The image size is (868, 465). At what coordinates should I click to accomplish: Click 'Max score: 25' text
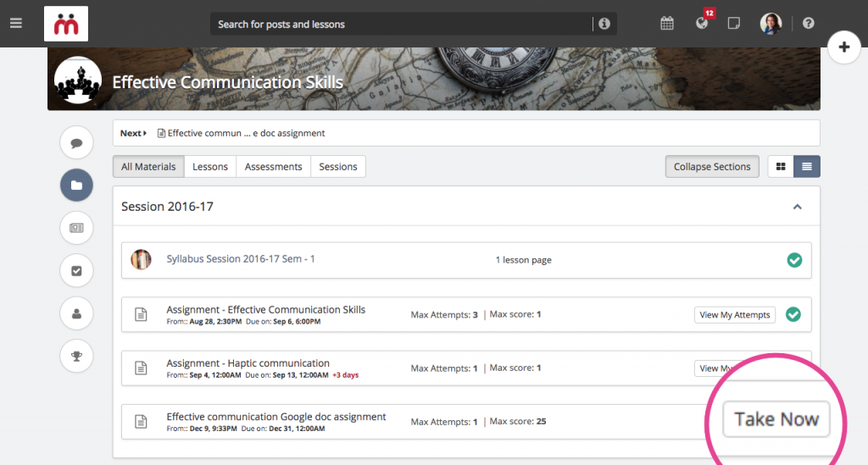[x=518, y=421]
